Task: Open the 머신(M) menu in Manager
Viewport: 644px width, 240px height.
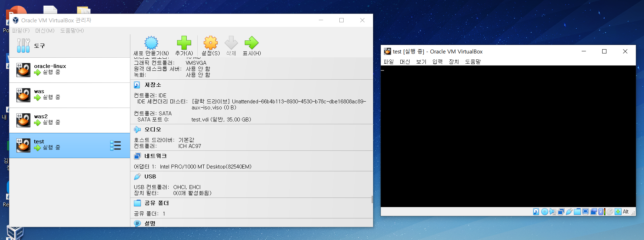Action: (x=45, y=31)
